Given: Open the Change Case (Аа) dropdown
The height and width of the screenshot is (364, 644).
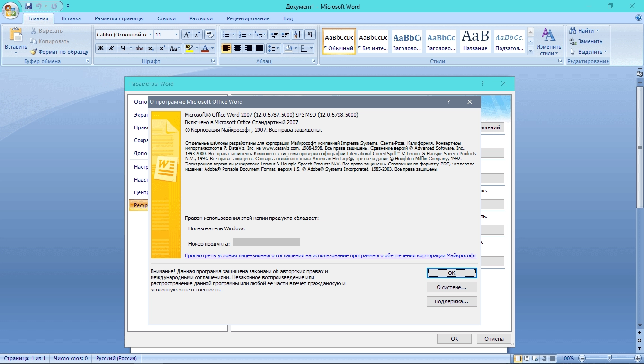Looking at the screenshot, I should pos(175,48).
